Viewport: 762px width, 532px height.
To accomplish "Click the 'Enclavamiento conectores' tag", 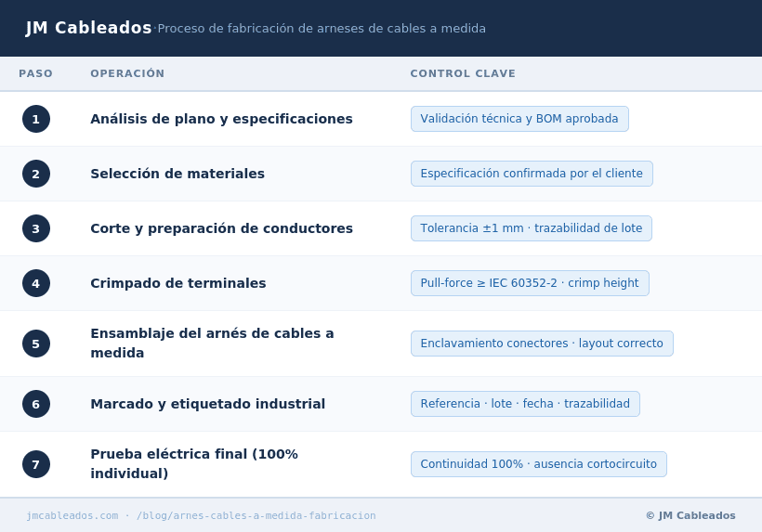I will (542, 344).
